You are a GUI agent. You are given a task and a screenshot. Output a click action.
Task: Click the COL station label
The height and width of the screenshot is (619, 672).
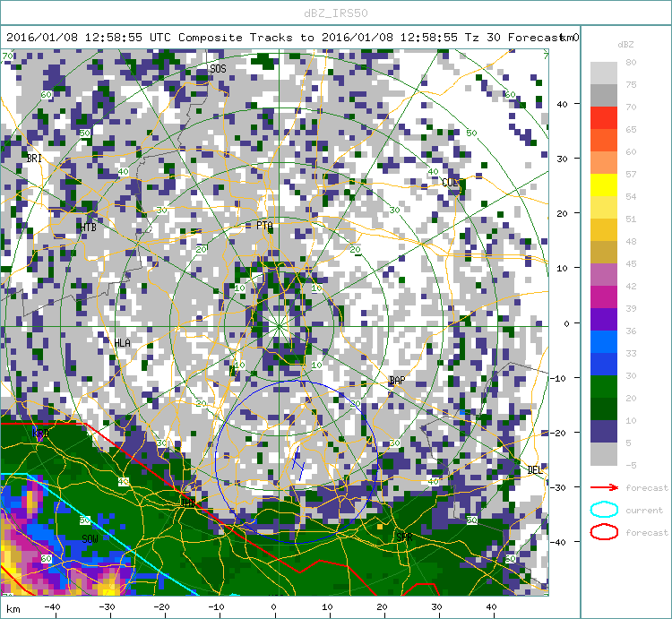pos(450,183)
